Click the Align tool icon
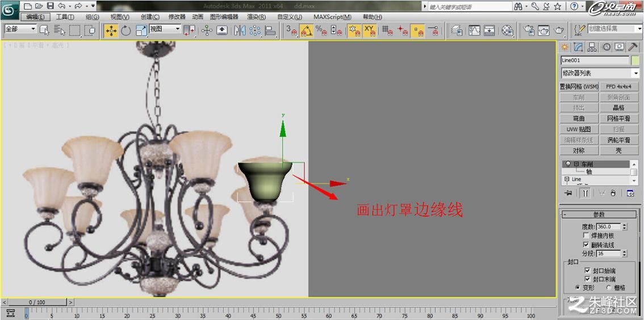This screenshot has width=644, height=320. 270,31
